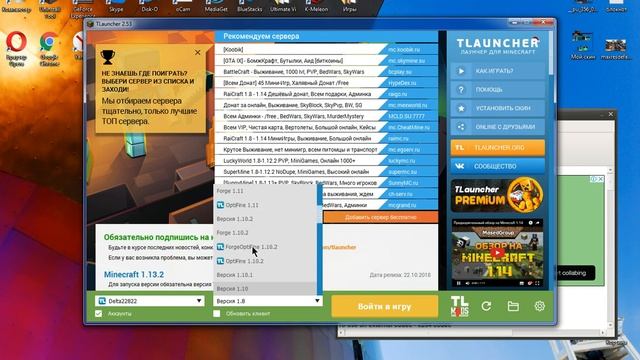Choose 'Версия 1.10.2' from the list
640x360 pixels.
[x=265, y=219]
